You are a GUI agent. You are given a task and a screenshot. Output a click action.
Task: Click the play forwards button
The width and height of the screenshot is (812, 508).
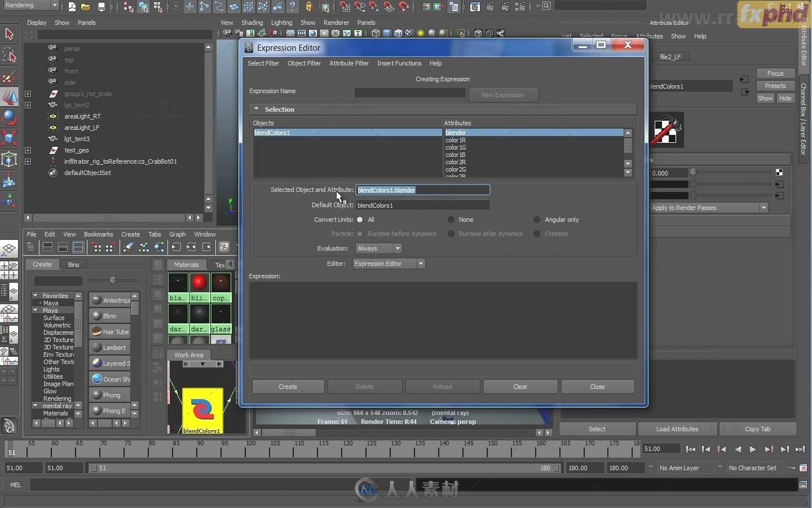pos(753,449)
